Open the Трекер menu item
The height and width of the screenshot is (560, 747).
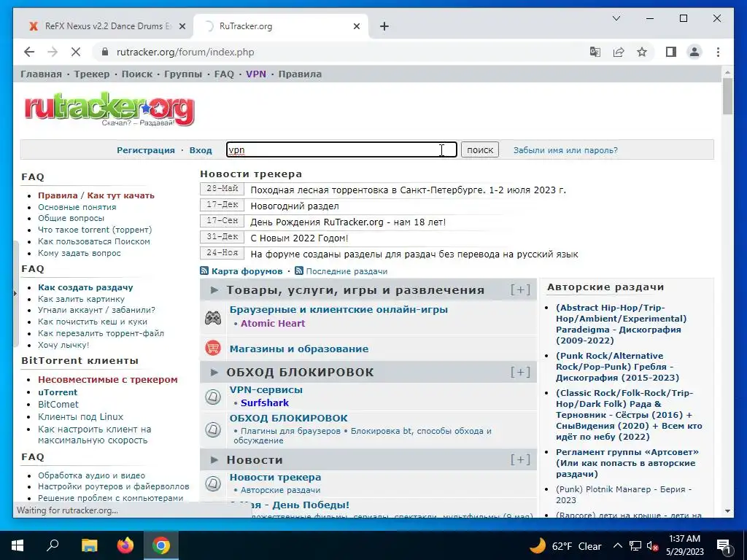pos(91,74)
